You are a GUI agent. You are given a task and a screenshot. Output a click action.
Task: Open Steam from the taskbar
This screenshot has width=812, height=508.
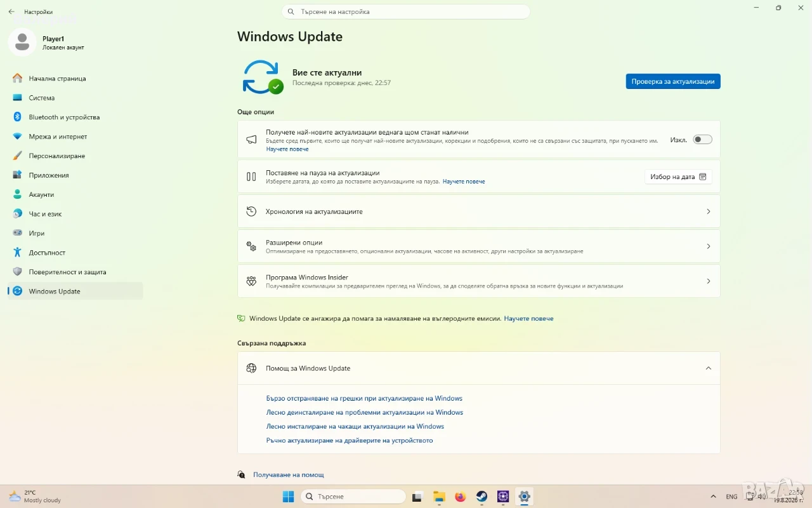tap(481, 497)
